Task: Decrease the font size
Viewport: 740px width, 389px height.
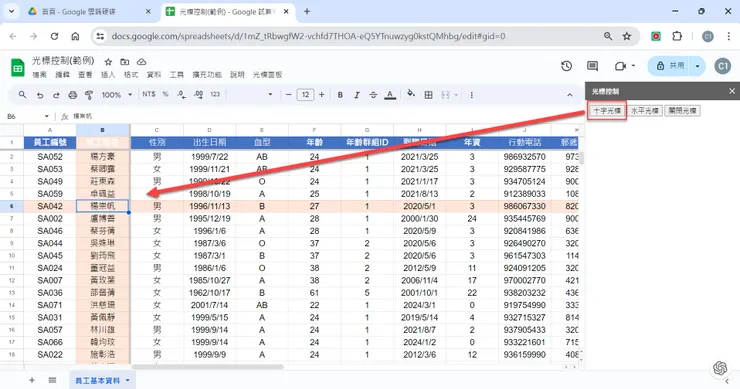Action: click(288, 95)
